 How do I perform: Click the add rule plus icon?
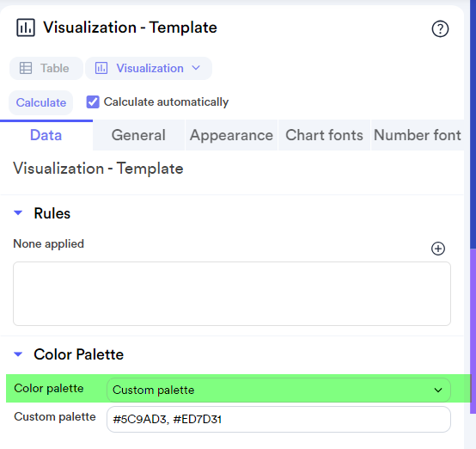coord(438,249)
